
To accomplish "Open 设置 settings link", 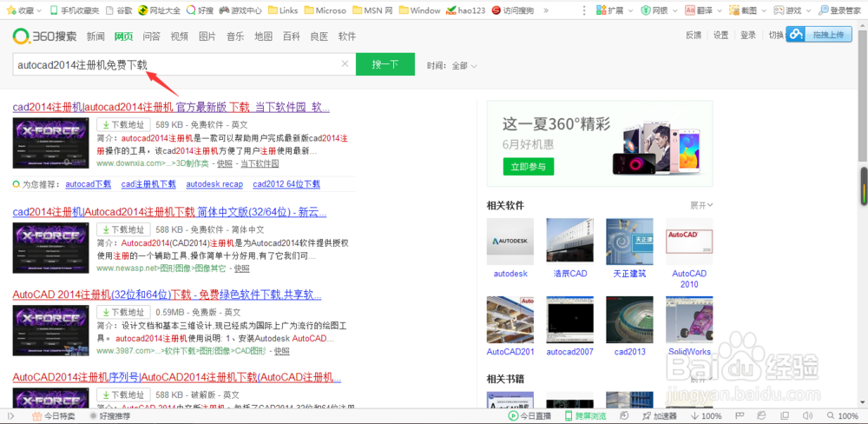I will click(x=720, y=35).
